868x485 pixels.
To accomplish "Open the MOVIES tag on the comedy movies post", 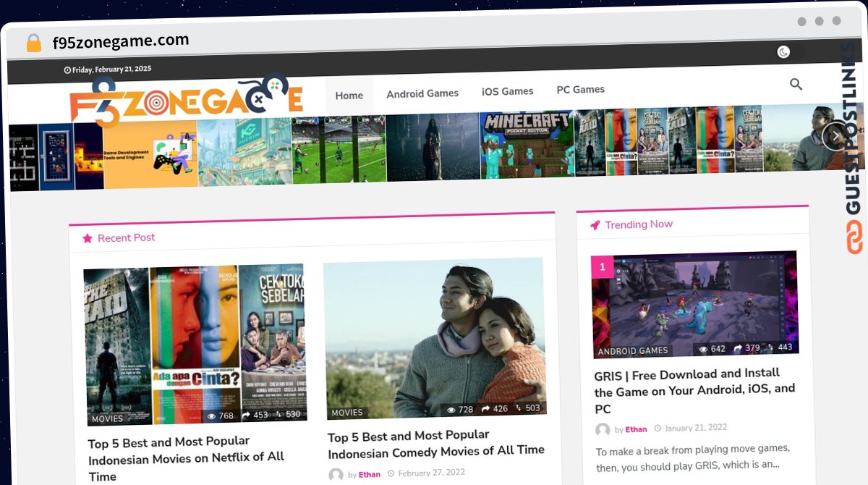I will [x=347, y=413].
